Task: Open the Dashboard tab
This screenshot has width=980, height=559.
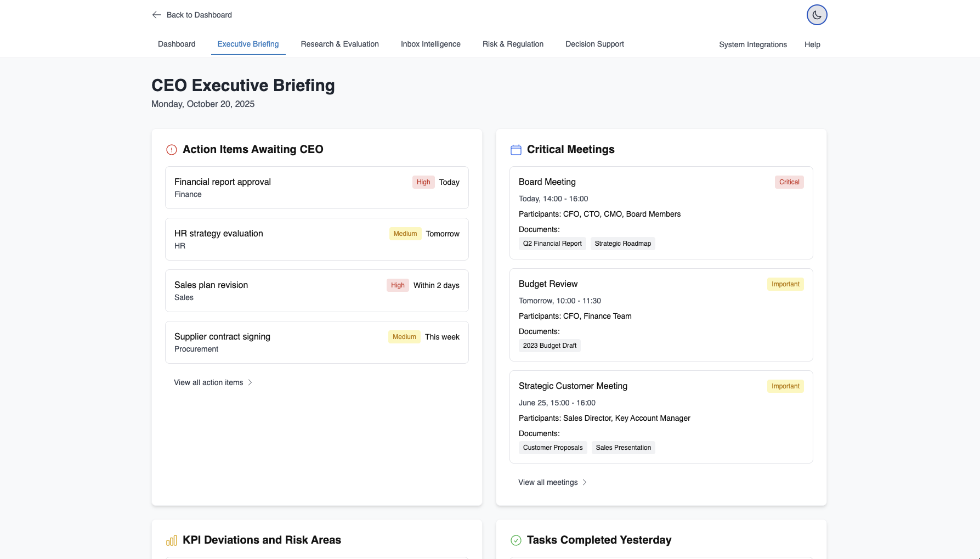Action: (177, 44)
